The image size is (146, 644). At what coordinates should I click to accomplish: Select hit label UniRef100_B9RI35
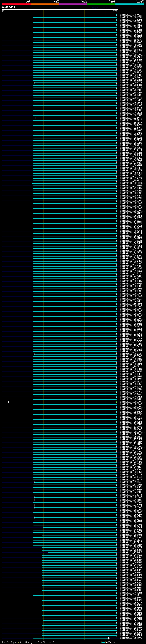click(131, 72)
